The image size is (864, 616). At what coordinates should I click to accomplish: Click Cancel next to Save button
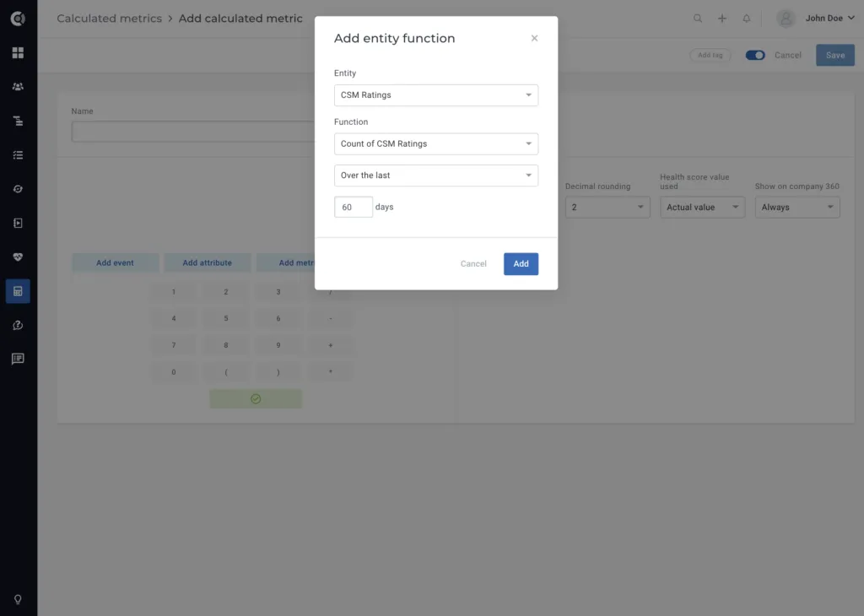pos(787,55)
